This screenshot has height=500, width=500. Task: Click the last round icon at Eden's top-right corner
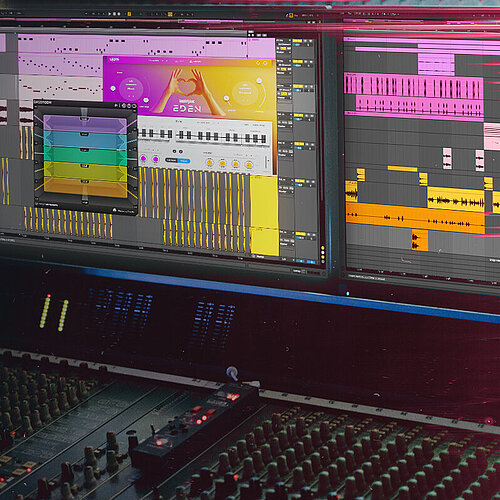click(265, 63)
